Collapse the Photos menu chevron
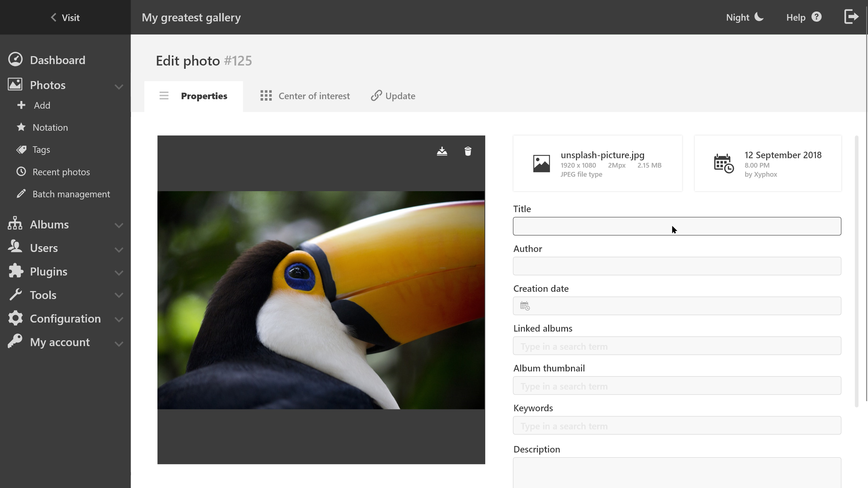The width and height of the screenshot is (868, 488). 119,86
